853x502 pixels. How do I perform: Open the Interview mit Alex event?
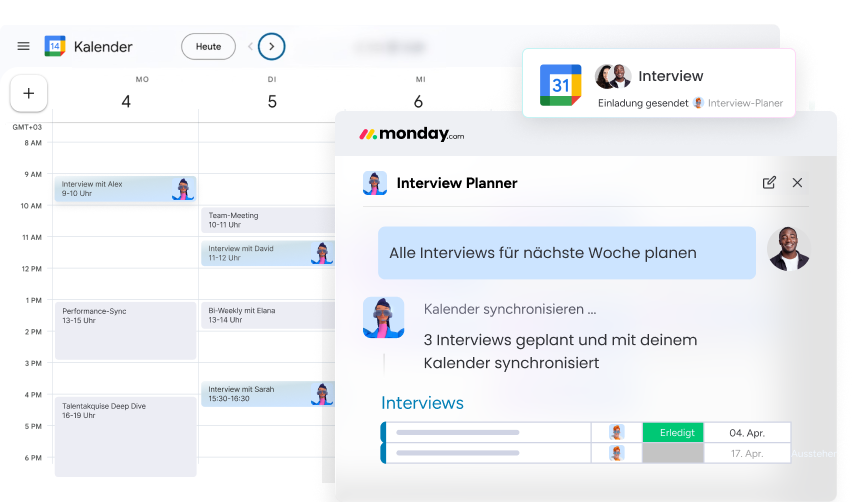[125, 189]
